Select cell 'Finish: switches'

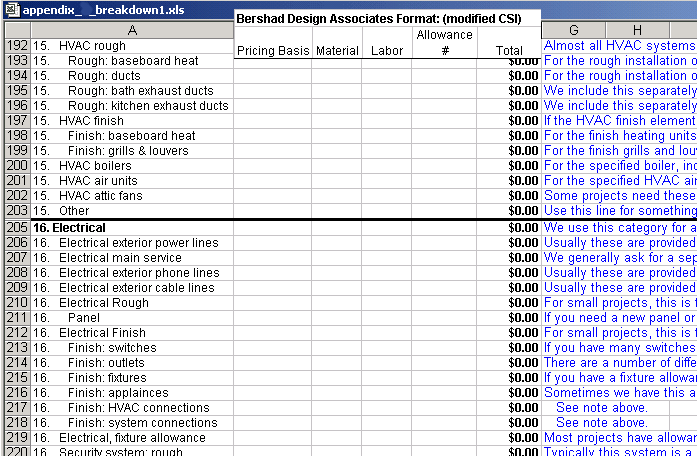[132, 348]
